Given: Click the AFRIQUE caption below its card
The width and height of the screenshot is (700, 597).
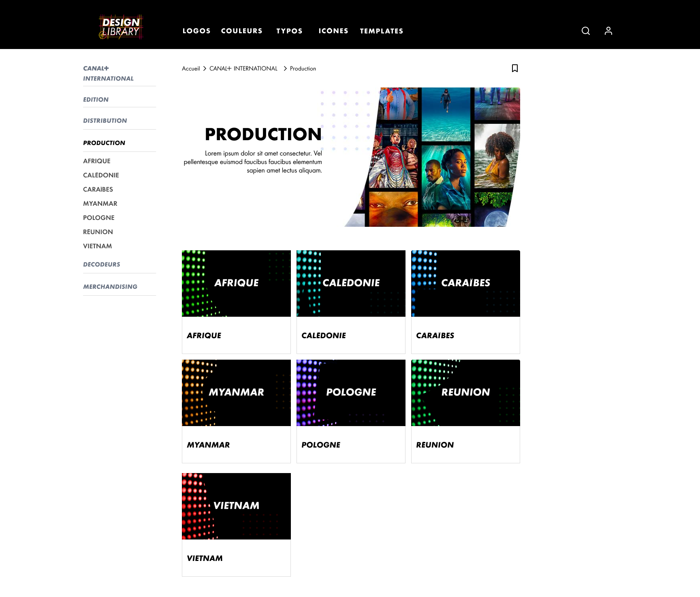Looking at the screenshot, I should point(204,335).
